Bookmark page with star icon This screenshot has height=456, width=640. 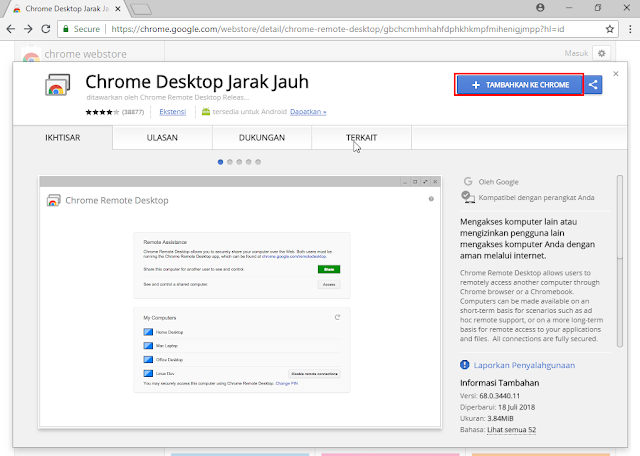610,29
